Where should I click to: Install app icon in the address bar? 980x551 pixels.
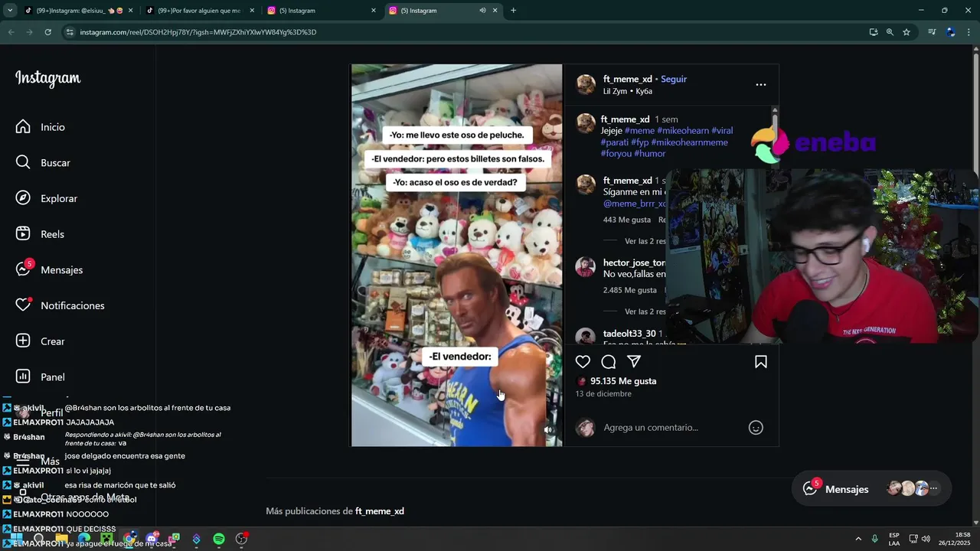click(874, 32)
